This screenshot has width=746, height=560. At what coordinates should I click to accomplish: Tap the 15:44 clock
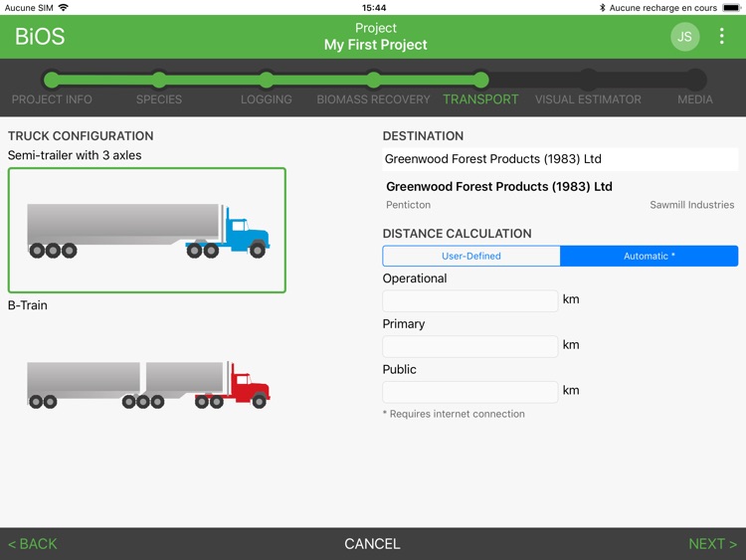pos(374,8)
